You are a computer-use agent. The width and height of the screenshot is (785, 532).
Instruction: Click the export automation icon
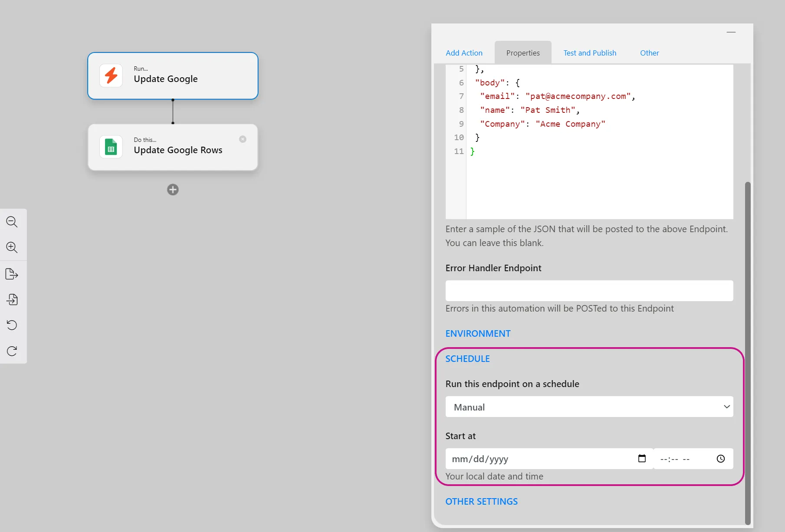[x=12, y=274]
